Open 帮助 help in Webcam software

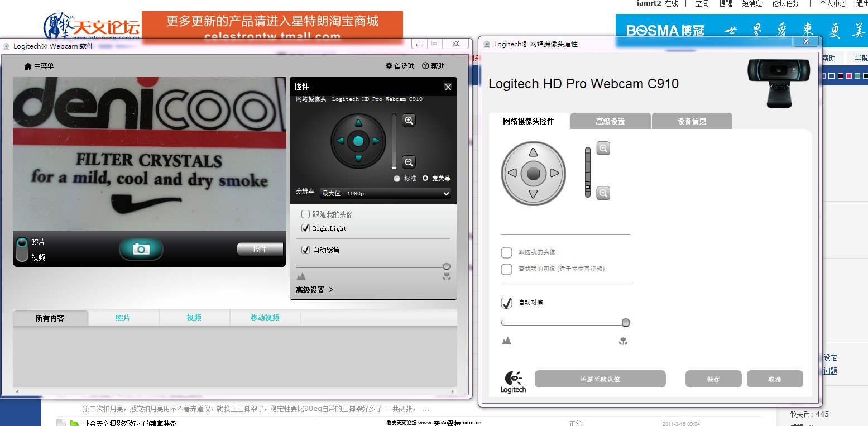(x=433, y=66)
